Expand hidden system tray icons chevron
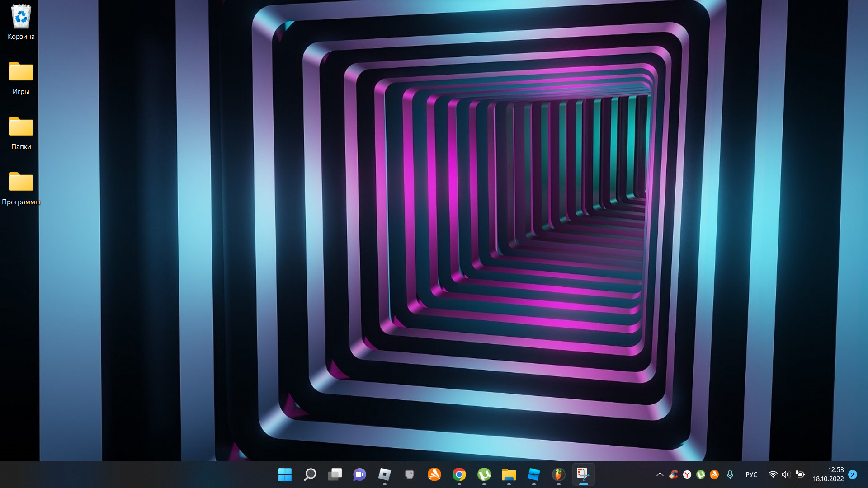 pyautogui.click(x=660, y=474)
